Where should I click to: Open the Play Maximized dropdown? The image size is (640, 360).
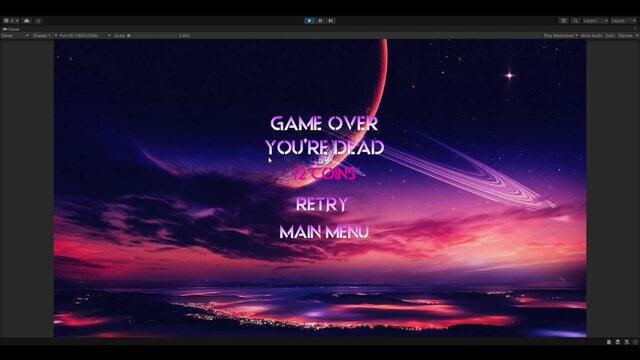560,36
